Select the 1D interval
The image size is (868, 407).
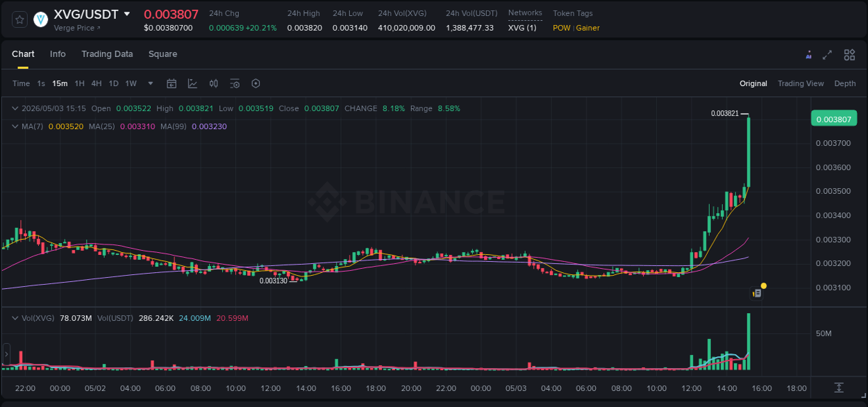tap(113, 83)
